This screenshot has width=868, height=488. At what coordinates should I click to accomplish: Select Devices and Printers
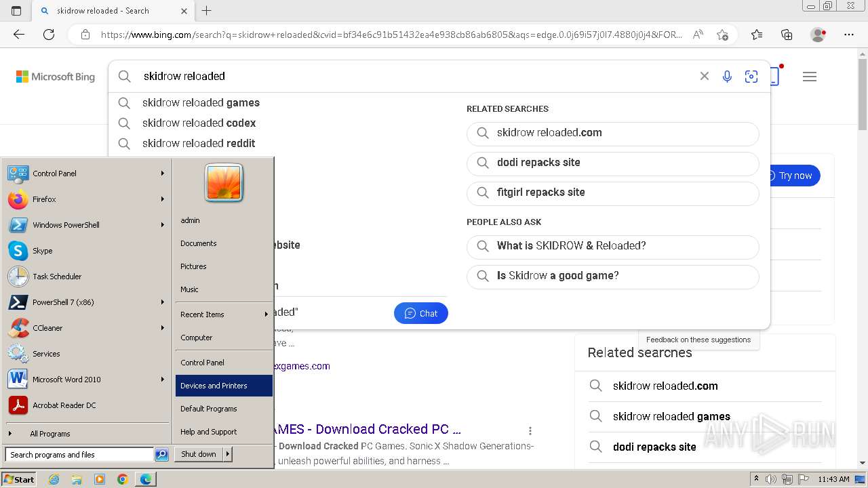click(x=224, y=386)
